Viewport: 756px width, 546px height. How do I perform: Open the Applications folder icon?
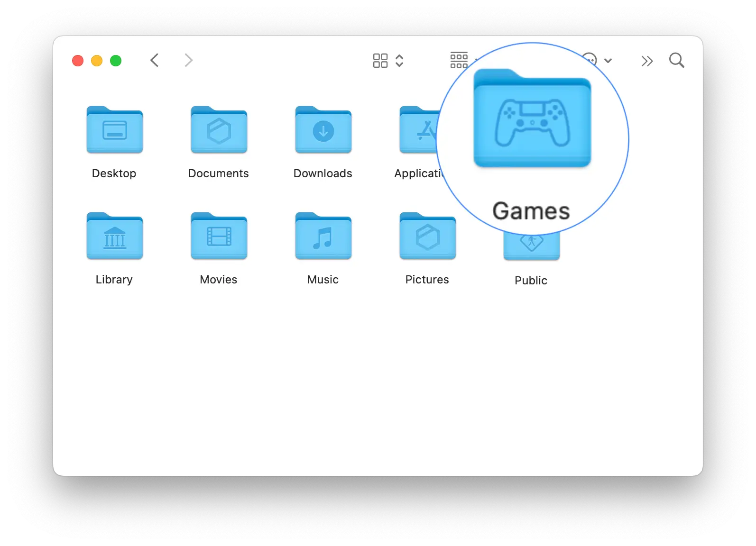419,130
